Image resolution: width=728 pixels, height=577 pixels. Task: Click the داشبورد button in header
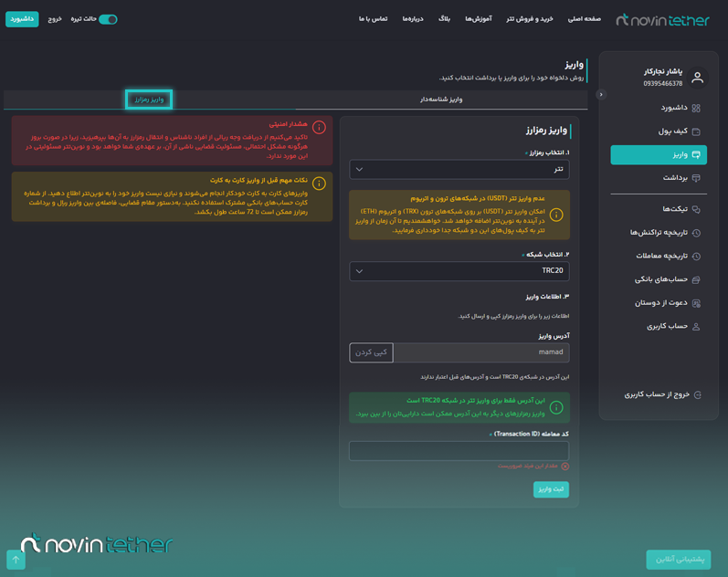click(22, 19)
